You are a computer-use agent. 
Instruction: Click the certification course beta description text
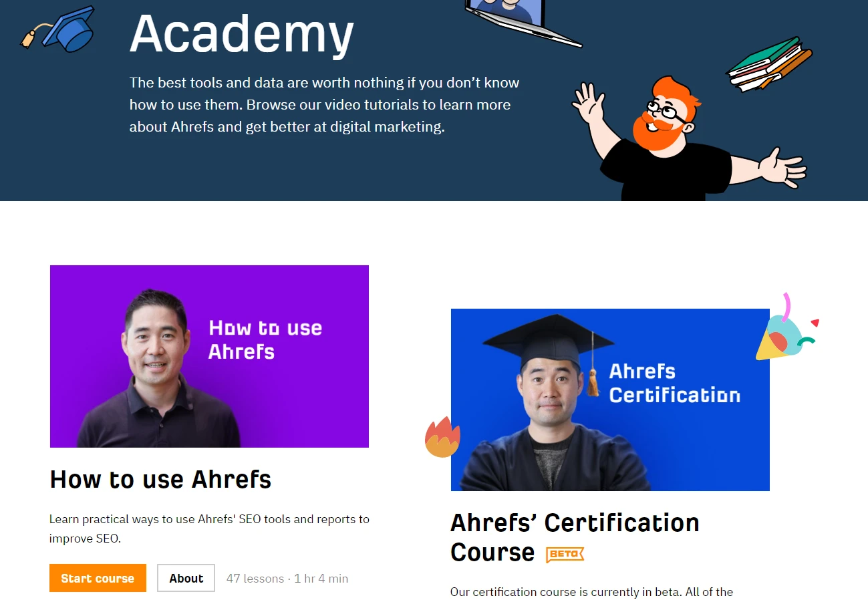[591, 592]
